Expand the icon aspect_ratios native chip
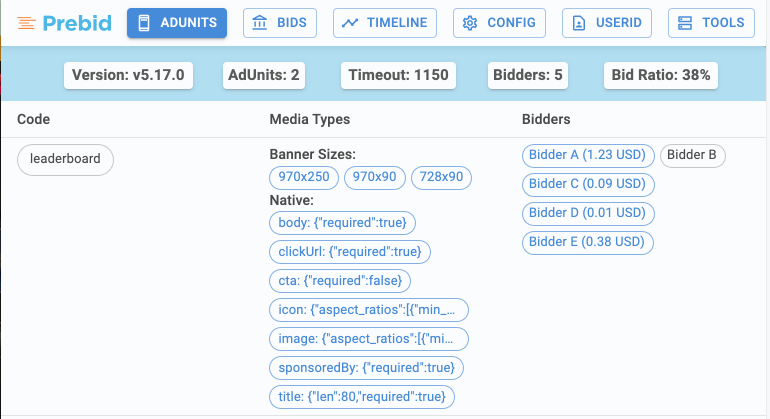770x419 pixels. [x=368, y=310]
